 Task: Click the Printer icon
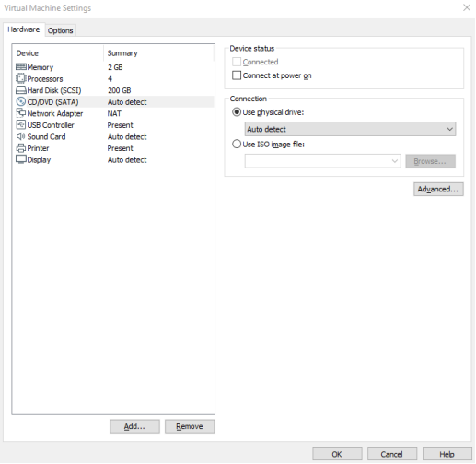pyautogui.click(x=21, y=148)
